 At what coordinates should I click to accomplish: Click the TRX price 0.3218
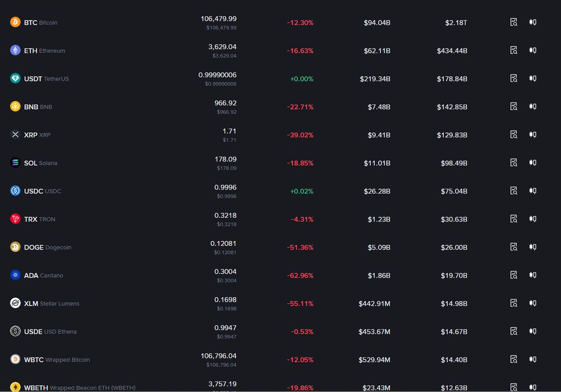225,215
